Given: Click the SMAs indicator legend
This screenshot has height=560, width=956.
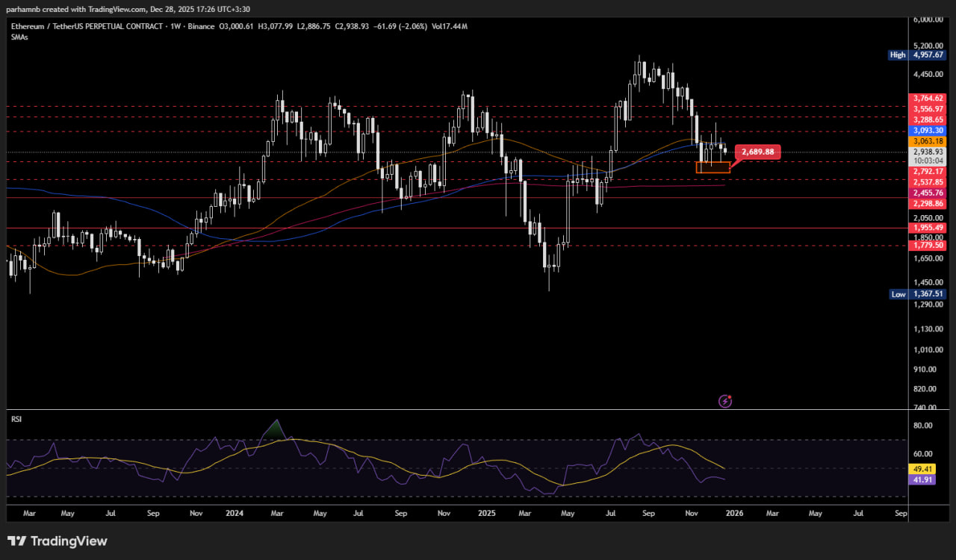Looking at the screenshot, I should [20, 37].
